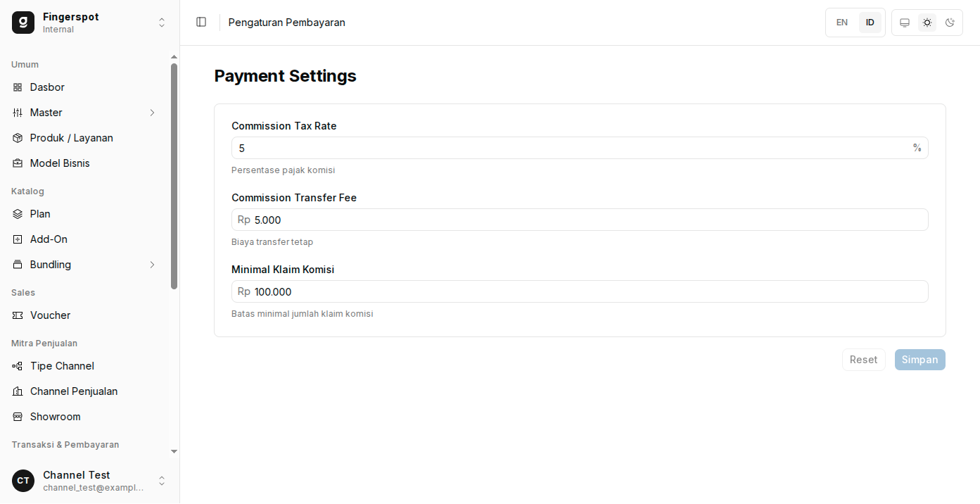The width and height of the screenshot is (980, 504).
Task: Click the Master sliders icon
Action: [x=18, y=113]
